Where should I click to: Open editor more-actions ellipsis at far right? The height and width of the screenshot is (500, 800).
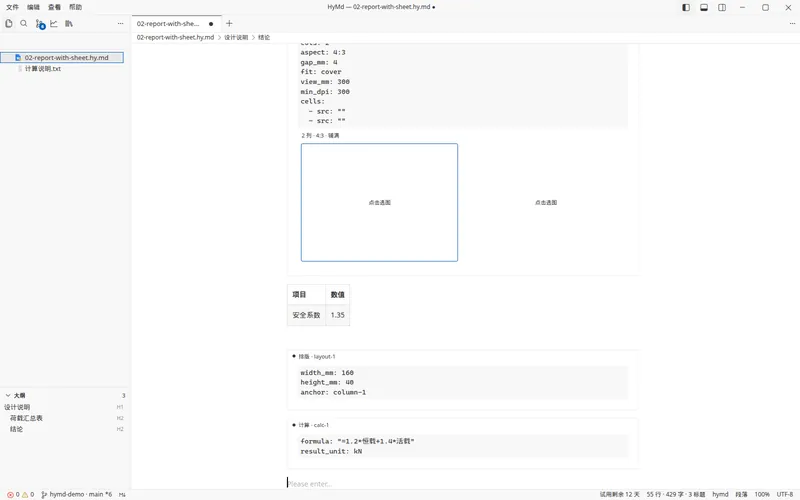pyautogui.click(x=792, y=23)
